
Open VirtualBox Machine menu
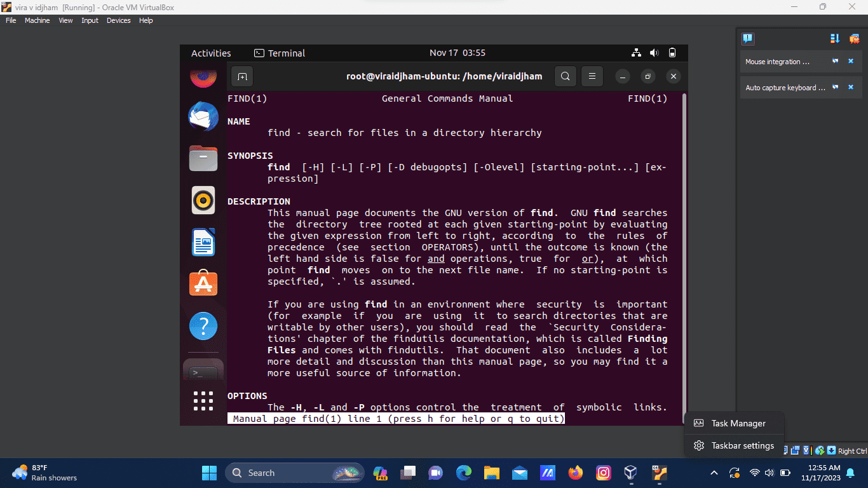[x=37, y=20]
